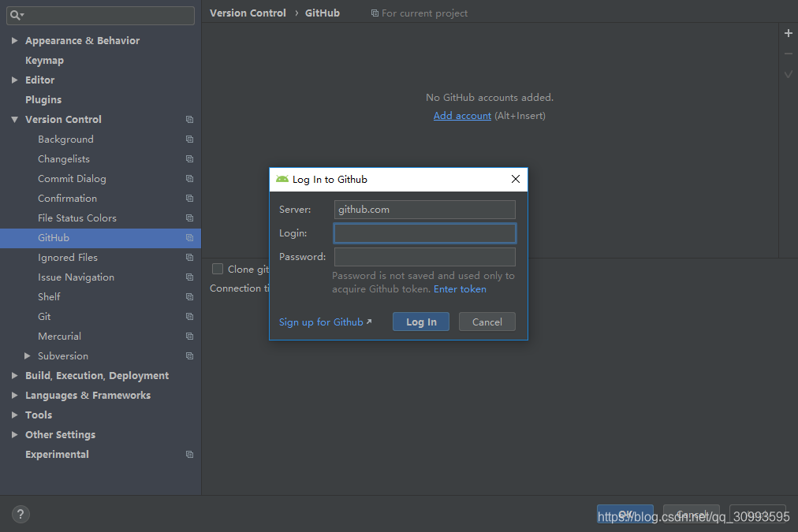Click the Add account link
Image resolution: width=798 pixels, height=532 pixels.
pyautogui.click(x=462, y=116)
